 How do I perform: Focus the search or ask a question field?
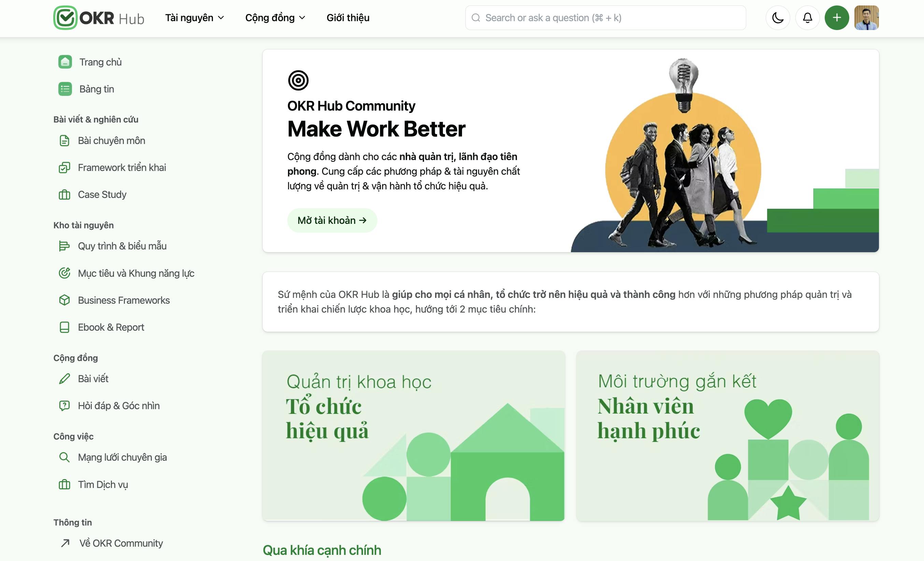(605, 18)
